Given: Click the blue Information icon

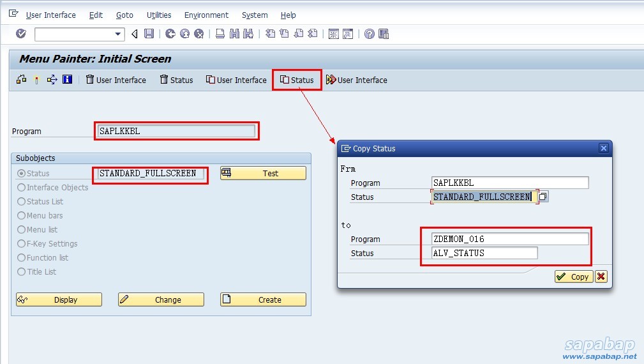Looking at the screenshot, I should tap(67, 80).
